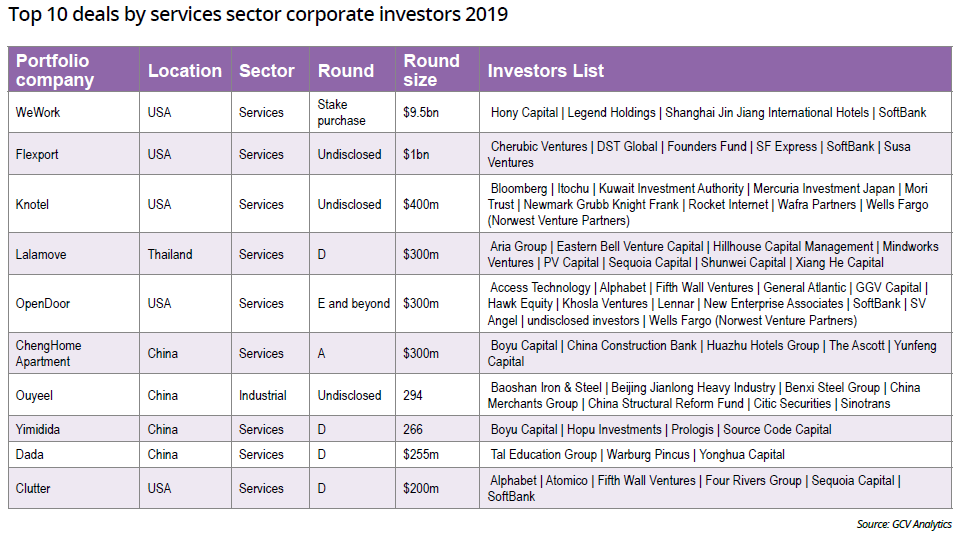
Task: Select the Yimidida company name
Action: click(x=41, y=429)
